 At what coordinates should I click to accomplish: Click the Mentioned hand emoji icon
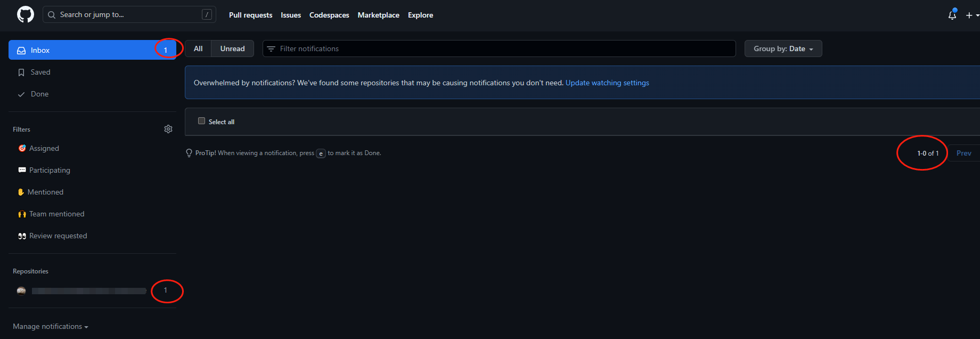point(21,192)
